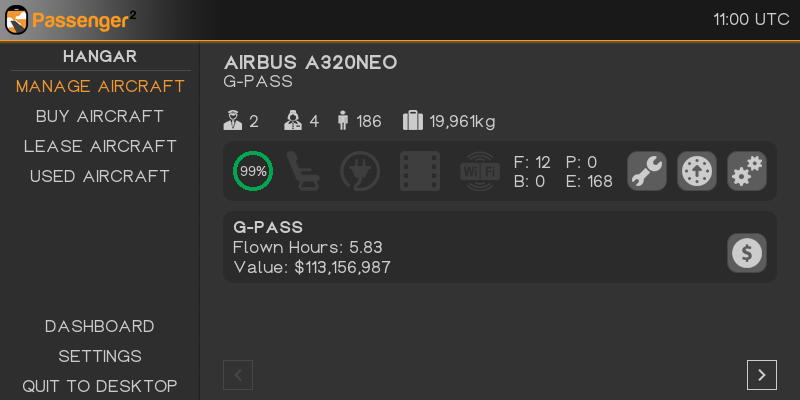Image resolution: width=800 pixels, height=400 pixels.
Task: Click the pilot crew count icon
Action: pos(233,121)
